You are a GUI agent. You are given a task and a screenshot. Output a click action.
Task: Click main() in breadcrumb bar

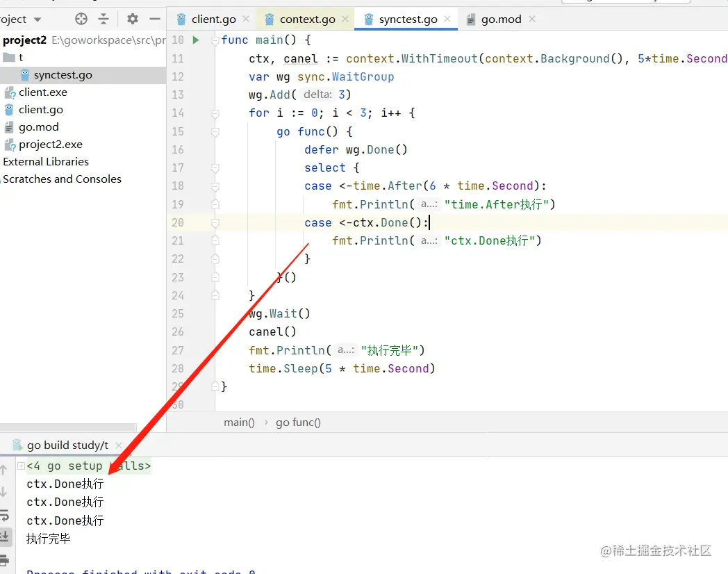click(239, 423)
